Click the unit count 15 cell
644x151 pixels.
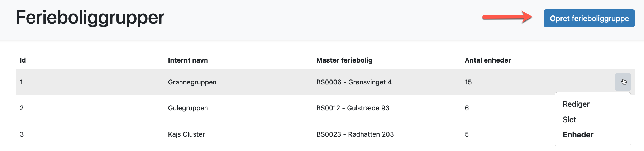[x=468, y=82]
